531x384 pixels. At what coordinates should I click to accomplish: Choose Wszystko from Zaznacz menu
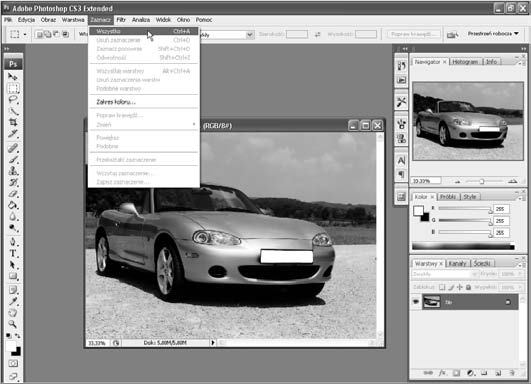(x=143, y=31)
